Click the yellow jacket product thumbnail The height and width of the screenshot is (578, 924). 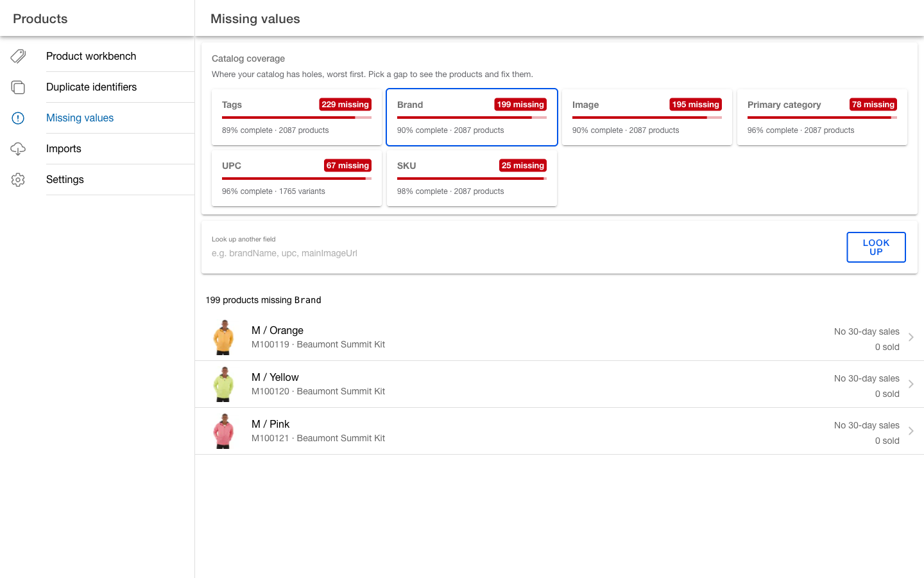click(x=223, y=384)
